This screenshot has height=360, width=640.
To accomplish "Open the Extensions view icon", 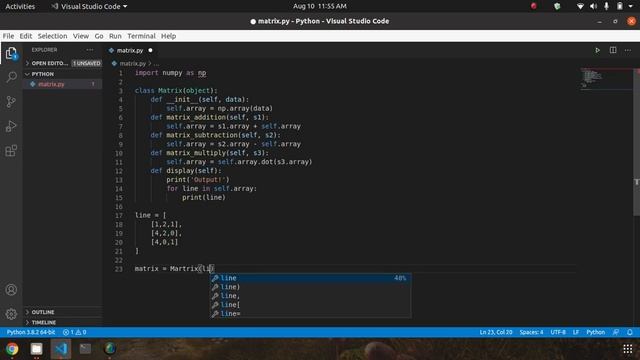I will click(11, 151).
